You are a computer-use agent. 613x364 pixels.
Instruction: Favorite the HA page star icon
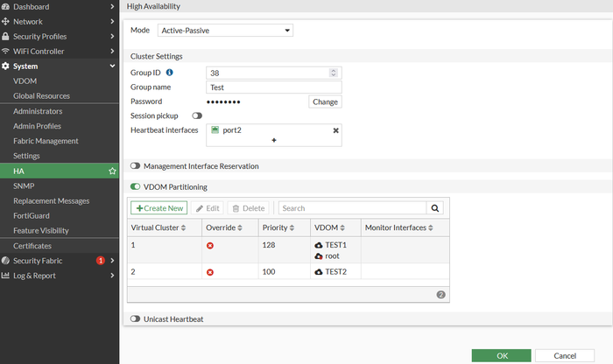(x=112, y=171)
